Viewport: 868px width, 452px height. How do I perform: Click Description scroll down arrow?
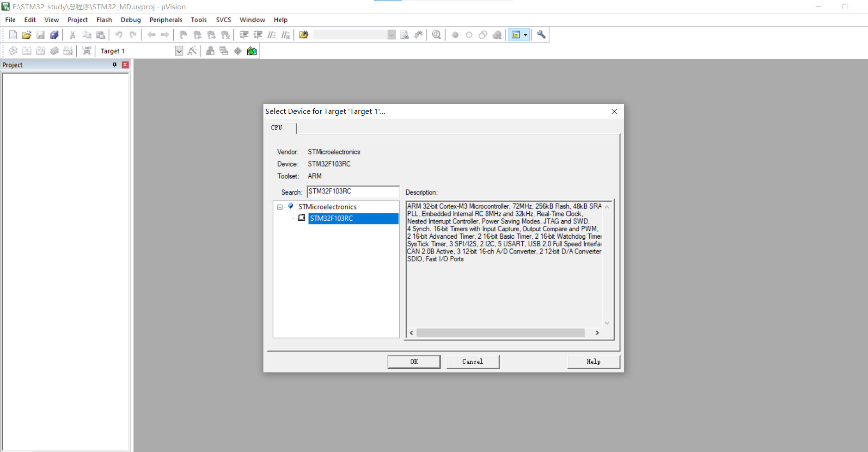[x=607, y=323]
